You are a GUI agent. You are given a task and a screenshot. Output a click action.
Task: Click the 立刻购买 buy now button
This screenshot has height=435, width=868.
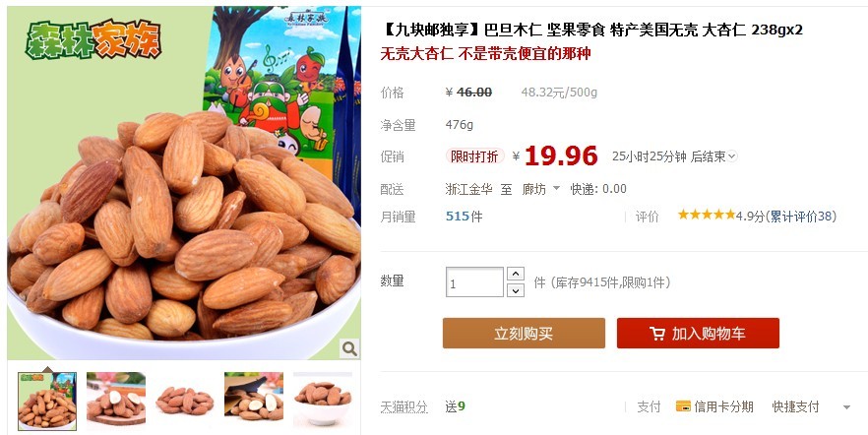(524, 334)
